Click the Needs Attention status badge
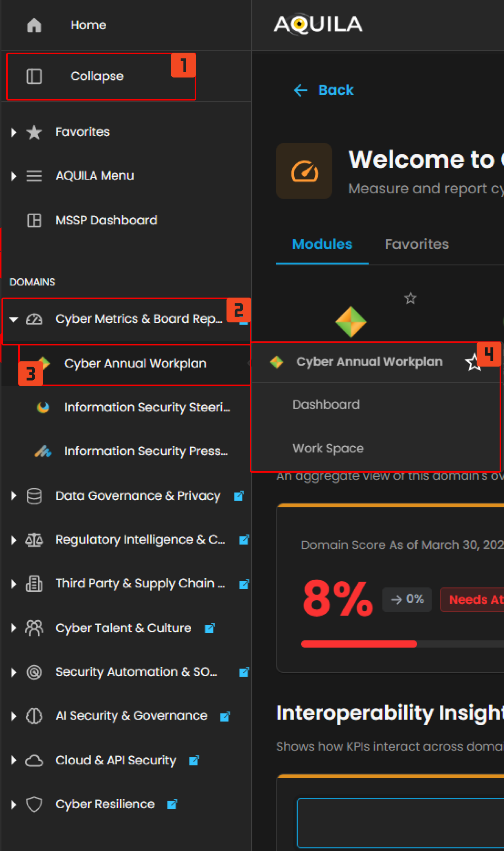504x851 pixels. click(472, 600)
